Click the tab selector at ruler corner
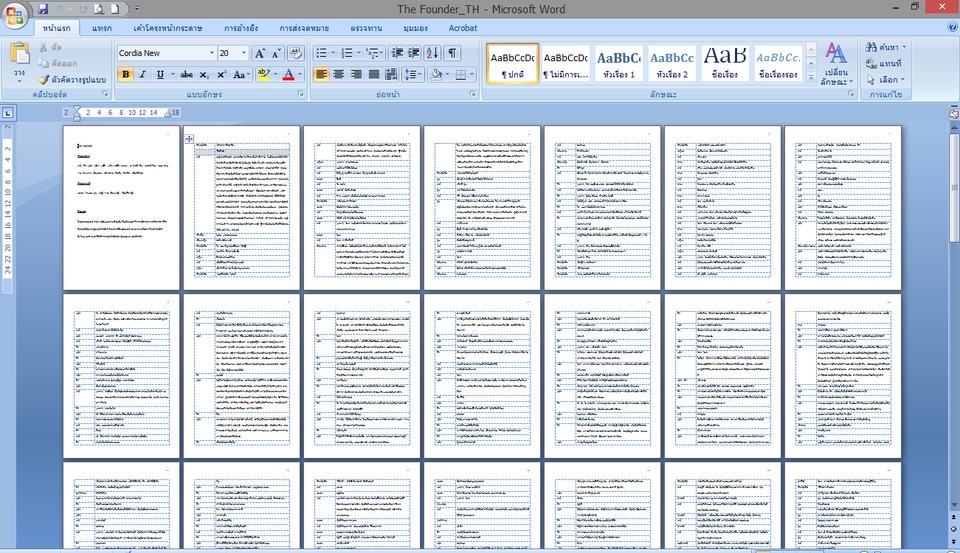The image size is (960, 553). (x=8, y=113)
